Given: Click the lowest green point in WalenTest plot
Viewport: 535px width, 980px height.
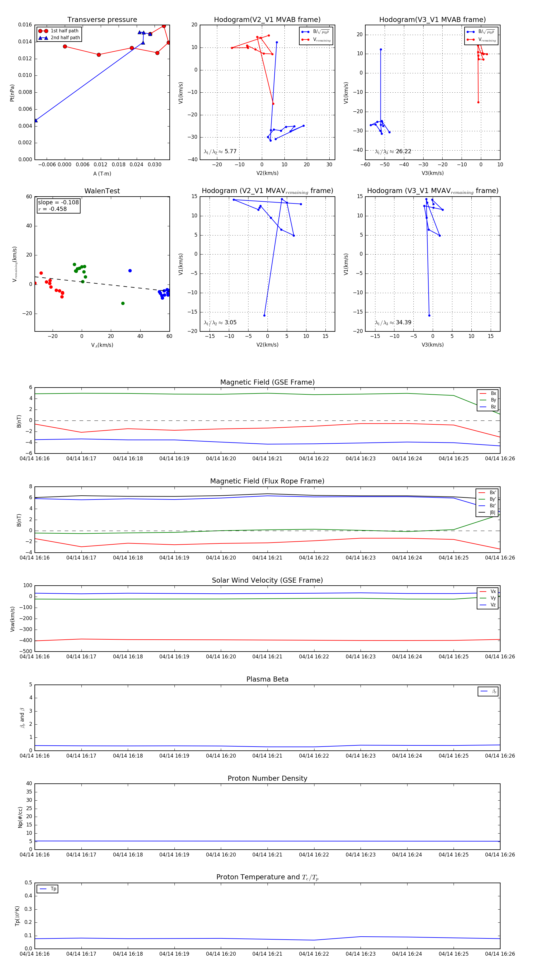Looking at the screenshot, I should 123,303.
